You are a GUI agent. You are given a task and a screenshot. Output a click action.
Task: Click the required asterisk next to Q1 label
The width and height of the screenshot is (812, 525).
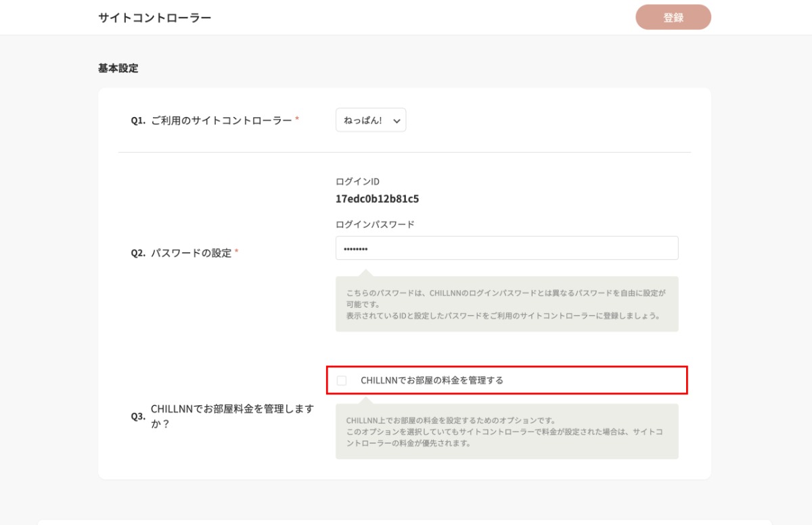(297, 120)
